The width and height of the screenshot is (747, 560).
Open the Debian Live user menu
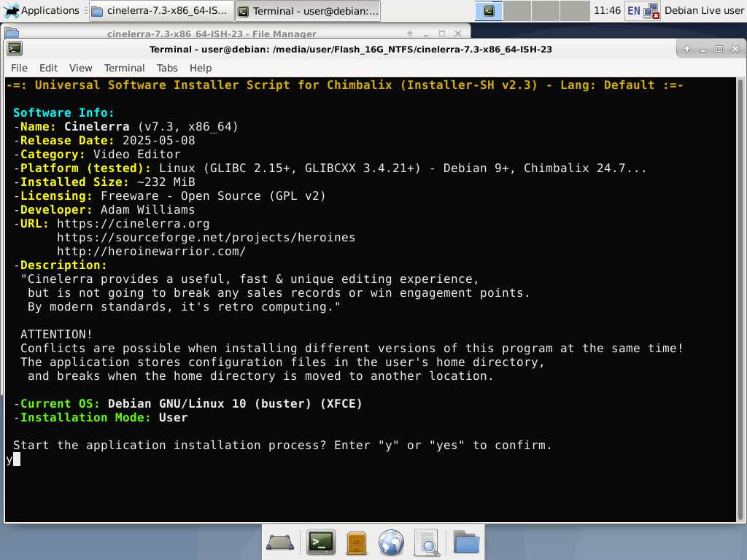click(x=704, y=10)
